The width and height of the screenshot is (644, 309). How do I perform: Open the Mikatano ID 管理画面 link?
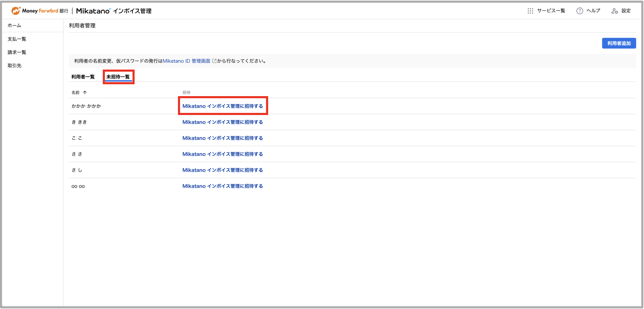coord(186,61)
